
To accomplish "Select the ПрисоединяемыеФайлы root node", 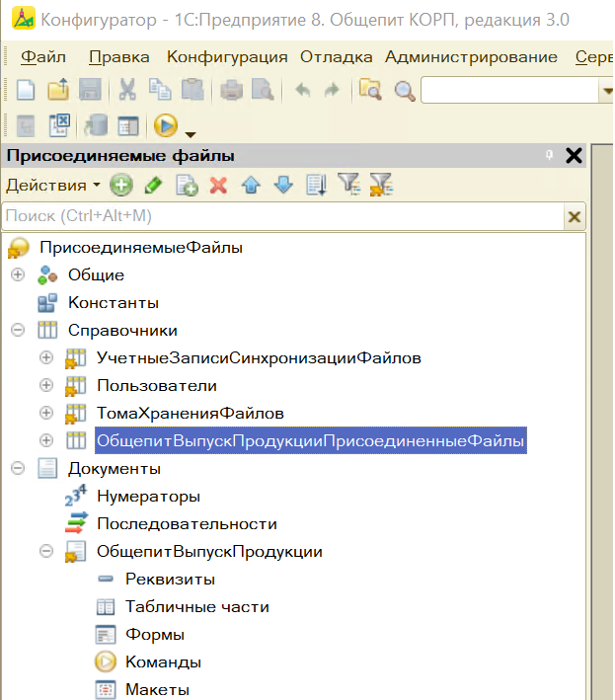I will pos(141,248).
